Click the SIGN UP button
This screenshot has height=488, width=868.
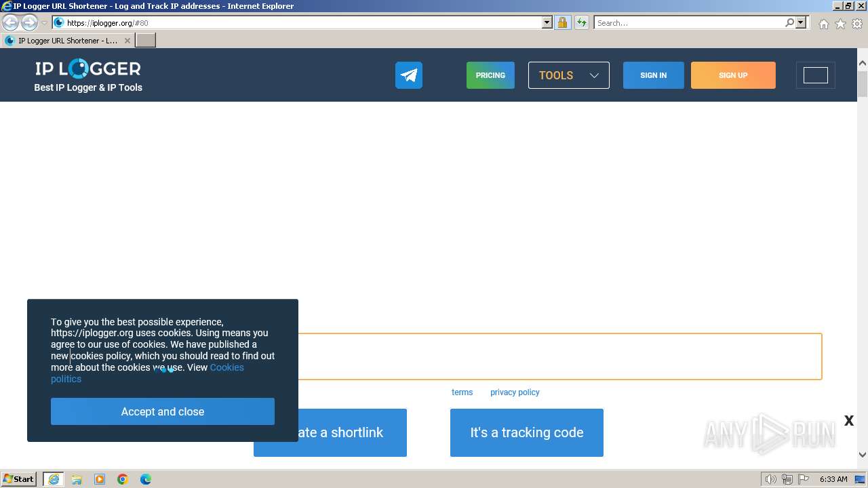pyautogui.click(x=733, y=75)
